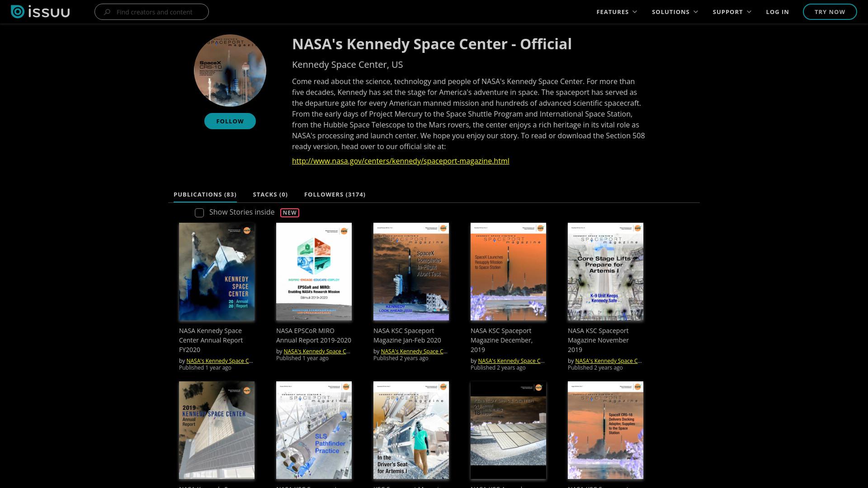Click author link under EPSCoR MIRO report
This screenshot has height=488, width=868.
[317, 351]
